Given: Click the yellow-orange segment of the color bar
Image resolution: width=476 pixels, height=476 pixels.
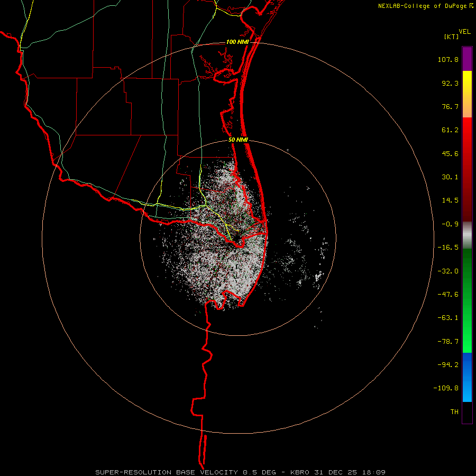Looking at the screenshot, I should point(467,94).
